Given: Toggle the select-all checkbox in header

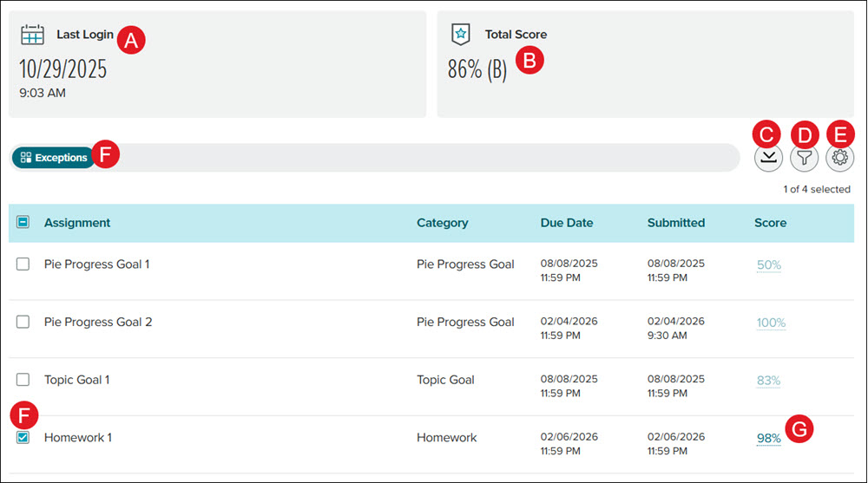Looking at the screenshot, I should pos(23,222).
